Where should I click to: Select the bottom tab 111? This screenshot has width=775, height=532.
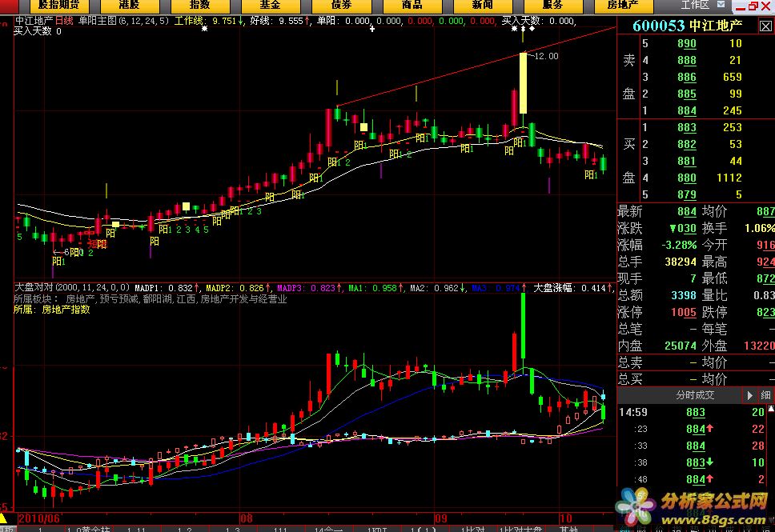tap(280, 529)
